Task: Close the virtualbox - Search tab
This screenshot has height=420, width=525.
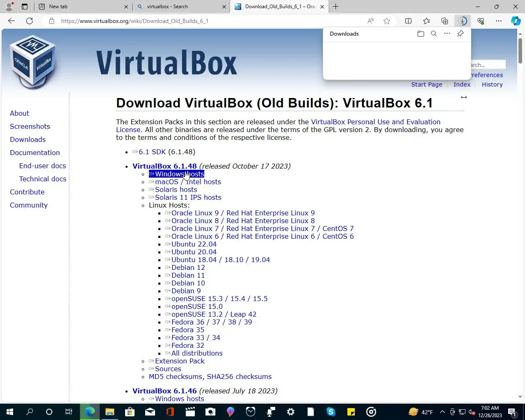Action: [x=224, y=7]
